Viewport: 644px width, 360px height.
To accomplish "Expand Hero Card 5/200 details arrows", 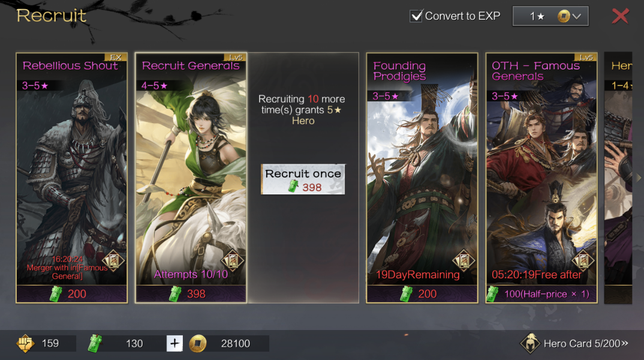I will coord(625,343).
